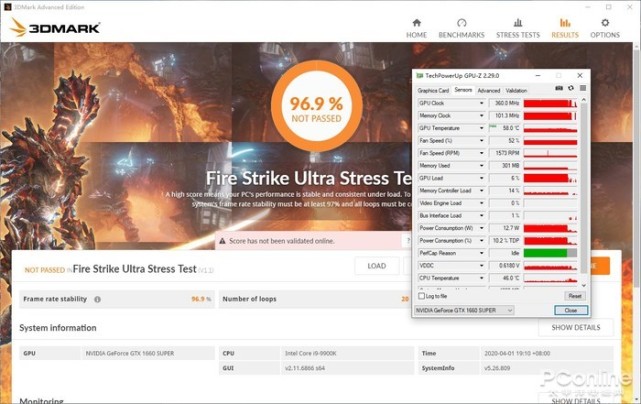
Task: Close the GPU-Z window with the X
Action: coord(580,76)
